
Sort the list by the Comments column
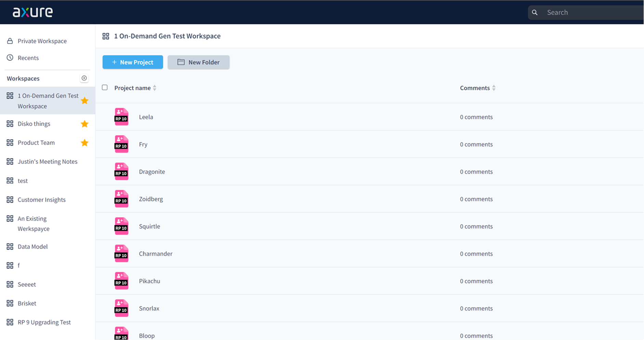[x=494, y=88]
